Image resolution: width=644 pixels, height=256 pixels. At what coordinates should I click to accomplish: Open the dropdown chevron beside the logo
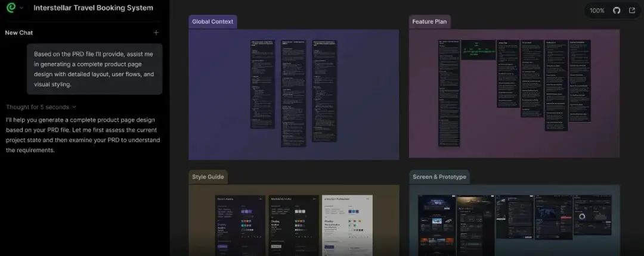21,8
